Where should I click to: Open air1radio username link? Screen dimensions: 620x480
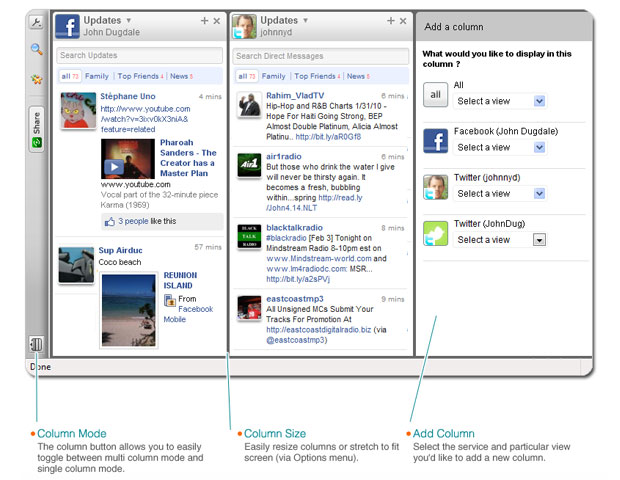[284, 156]
